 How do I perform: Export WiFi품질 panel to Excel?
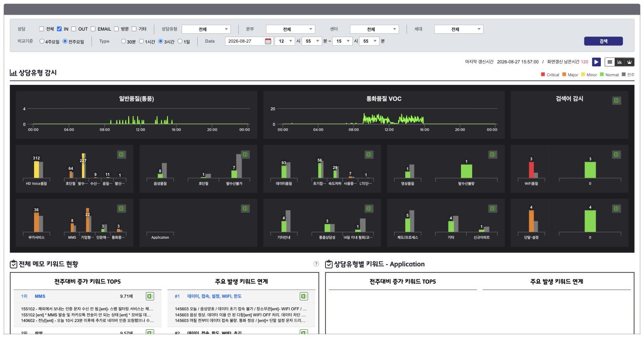click(x=616, y=154)
